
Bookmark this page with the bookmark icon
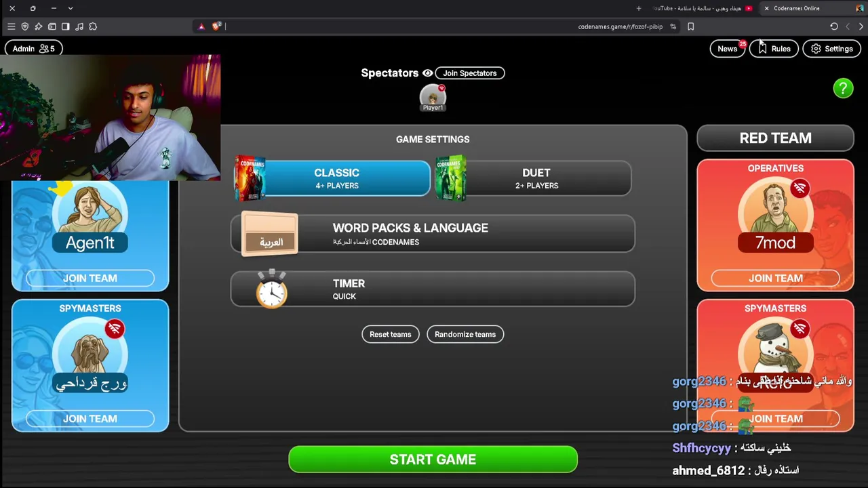pos(691,26)
